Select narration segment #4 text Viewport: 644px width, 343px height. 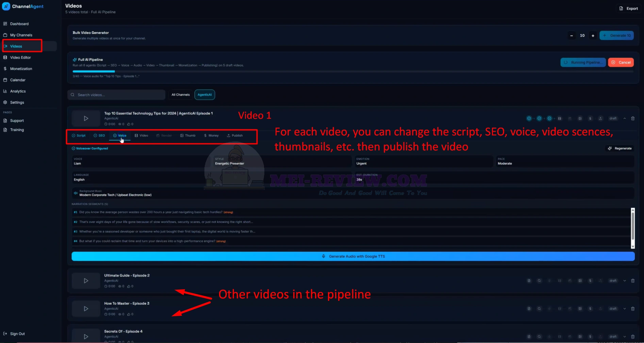pyautogui.click(x=147, y=241)
